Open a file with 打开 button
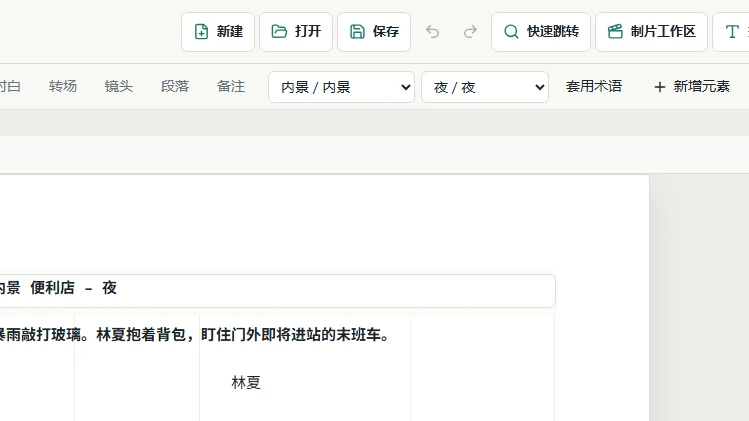 pyautogui.click(x=296, y=32)
